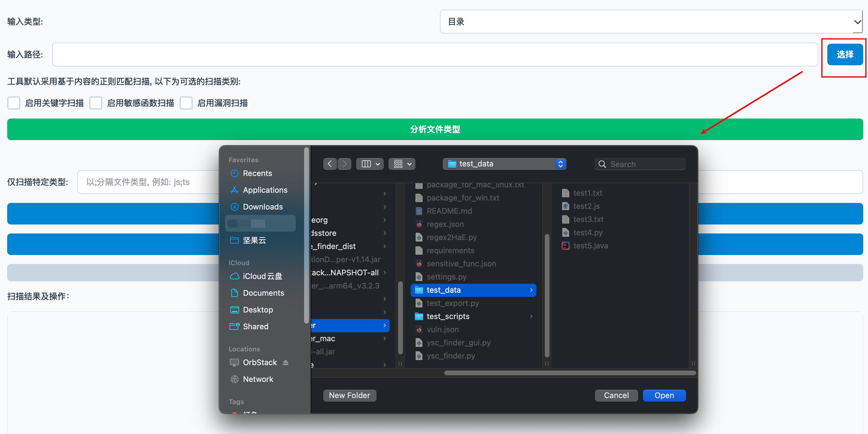The height and width of the screenshot is (434, 868).
Task: Expand the eorg folder chevron
Action: point(385,220)
